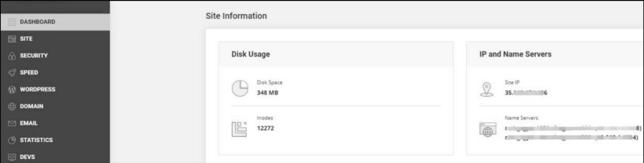Click the Name Servers globe window icon
Screen dimensions: 644x163
(487, 130)
